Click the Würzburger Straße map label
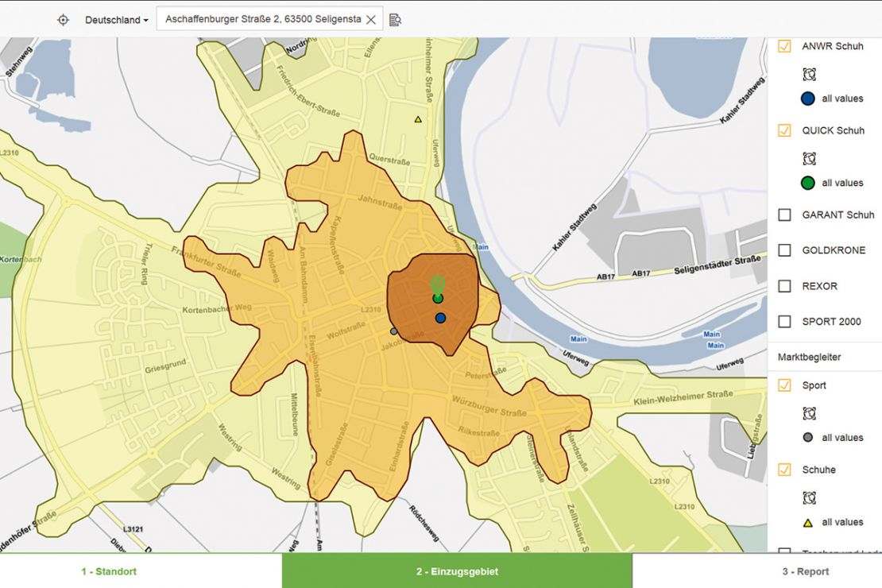 tap(489, 406)
